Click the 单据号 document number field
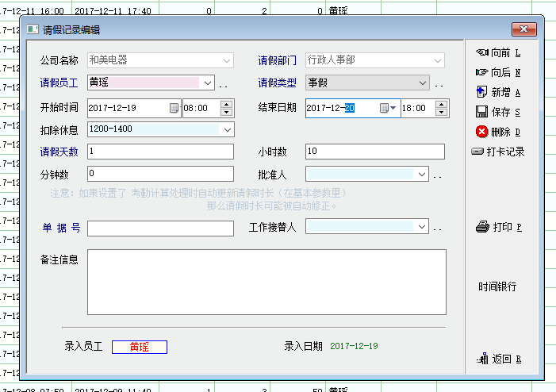The width and height of the screenshot is (556, 392). coord(160,229)
